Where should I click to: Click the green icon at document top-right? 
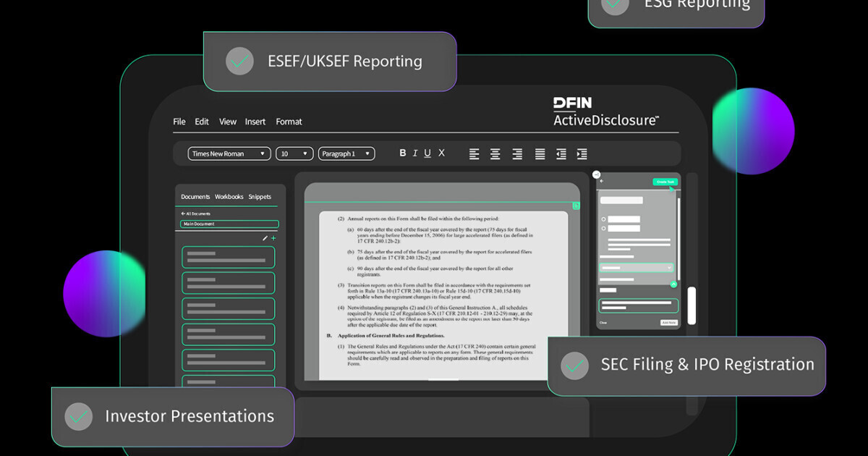pos(576,206)
